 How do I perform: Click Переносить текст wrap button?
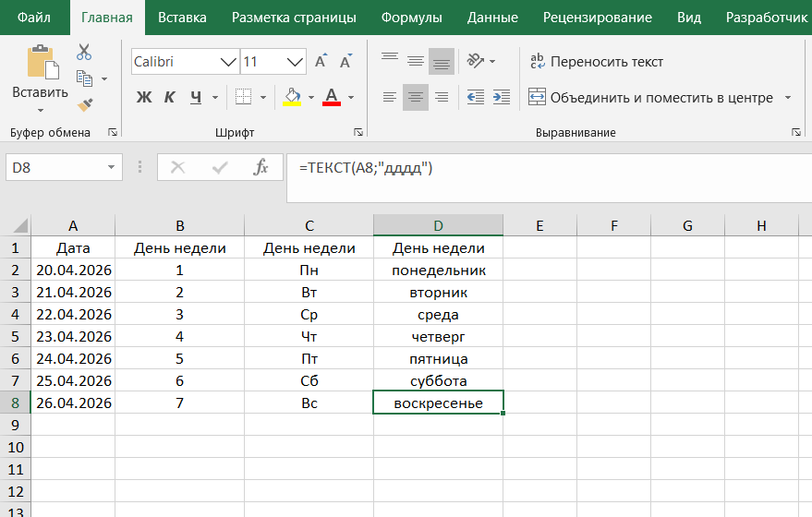point(597,62)
